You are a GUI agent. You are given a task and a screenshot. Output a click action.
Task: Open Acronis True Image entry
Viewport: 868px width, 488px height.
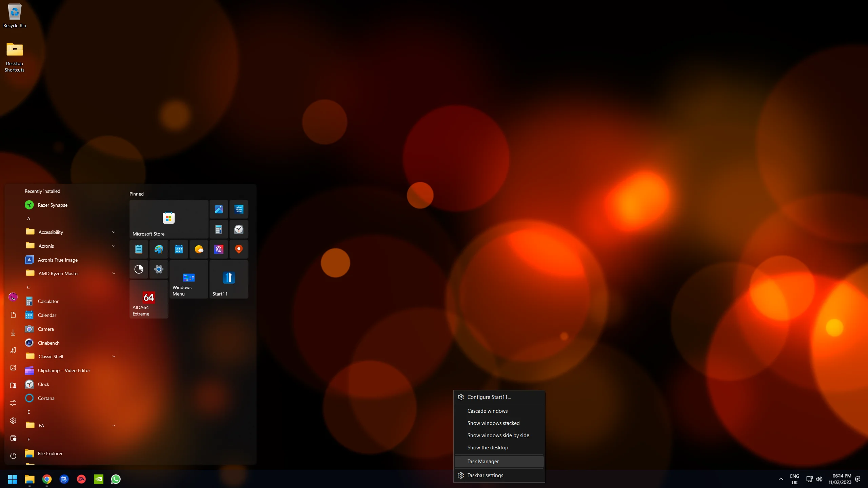point(71,260)
